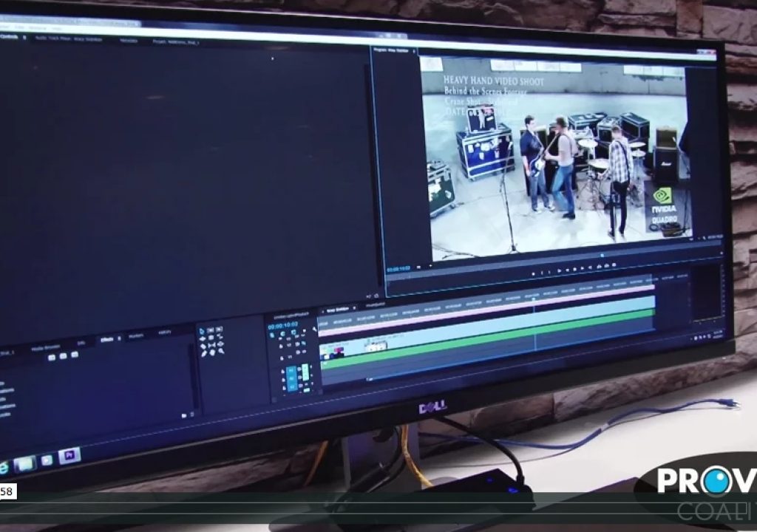Switch to Info tab

81,343
